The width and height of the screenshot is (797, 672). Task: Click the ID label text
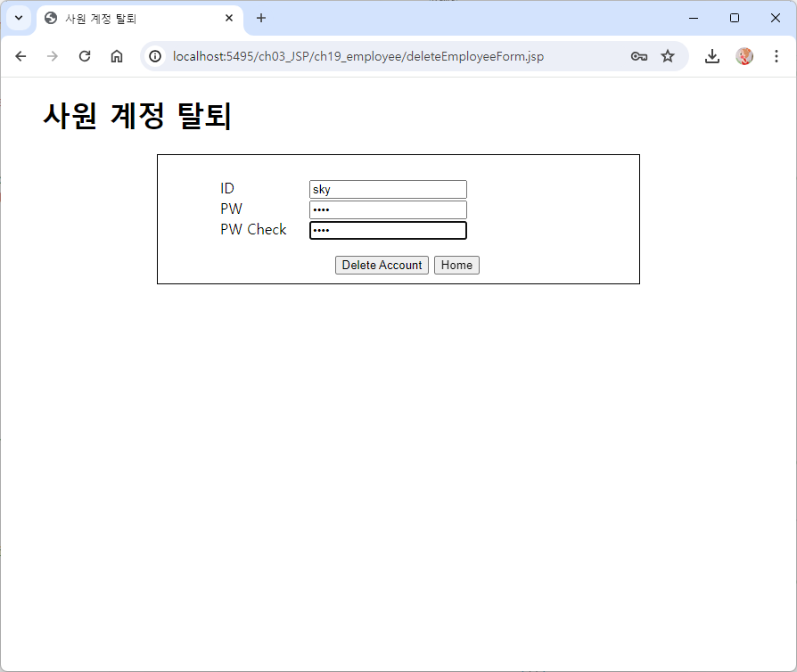(x=227, y=189)
